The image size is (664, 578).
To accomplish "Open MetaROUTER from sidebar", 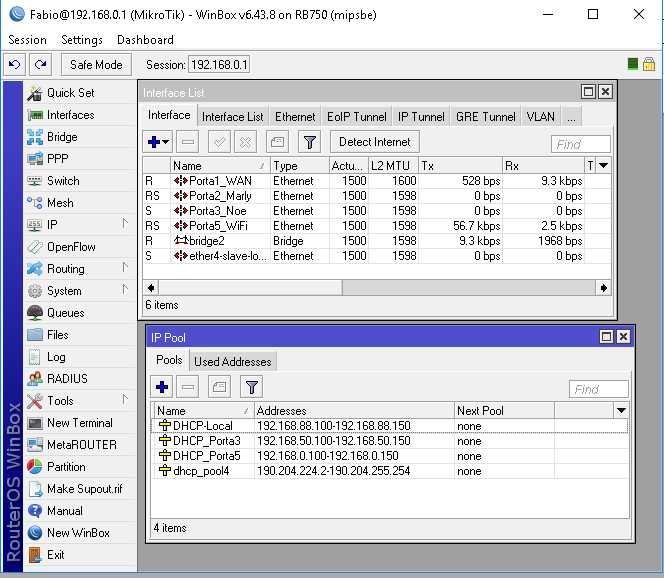I will tap(80, 445).
